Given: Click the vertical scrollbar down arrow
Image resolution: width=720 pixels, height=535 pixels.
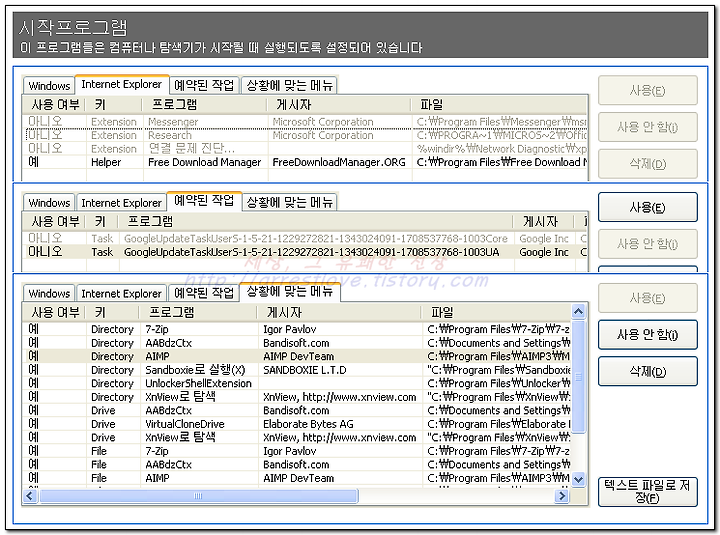Looking at the screenshot, I should [578, 479].
